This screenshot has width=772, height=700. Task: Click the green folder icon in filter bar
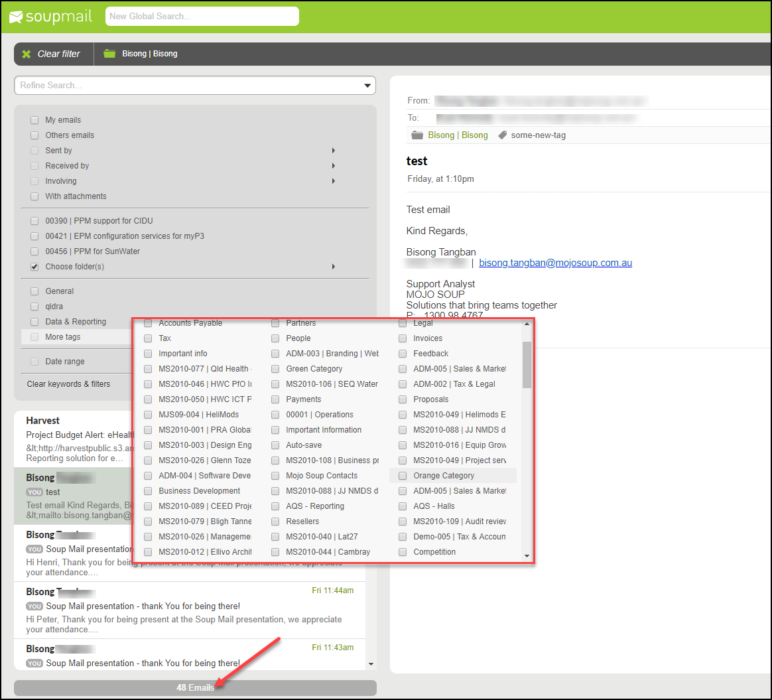click(109, 54)
